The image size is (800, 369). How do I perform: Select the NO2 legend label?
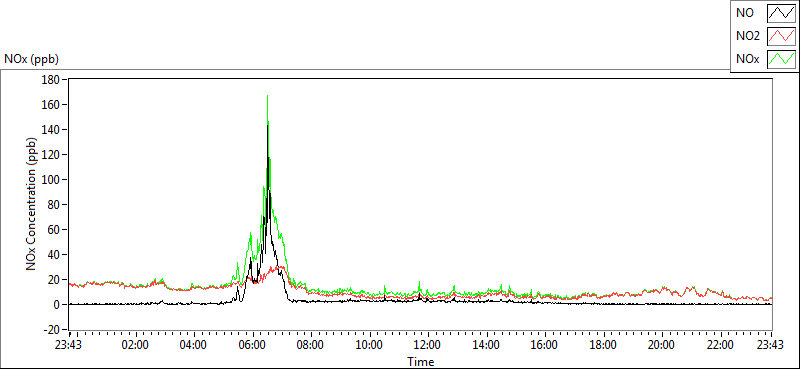pos(748,36)
